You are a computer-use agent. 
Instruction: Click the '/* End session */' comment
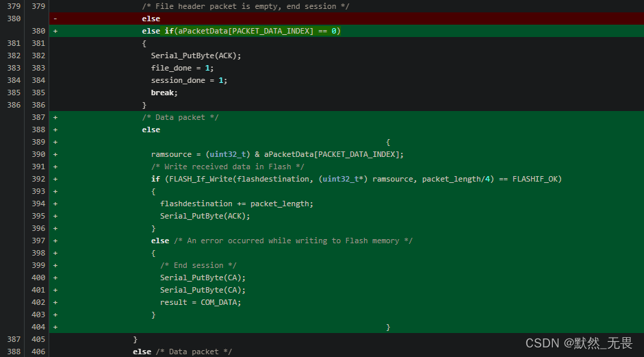click(x=198, y=265)
